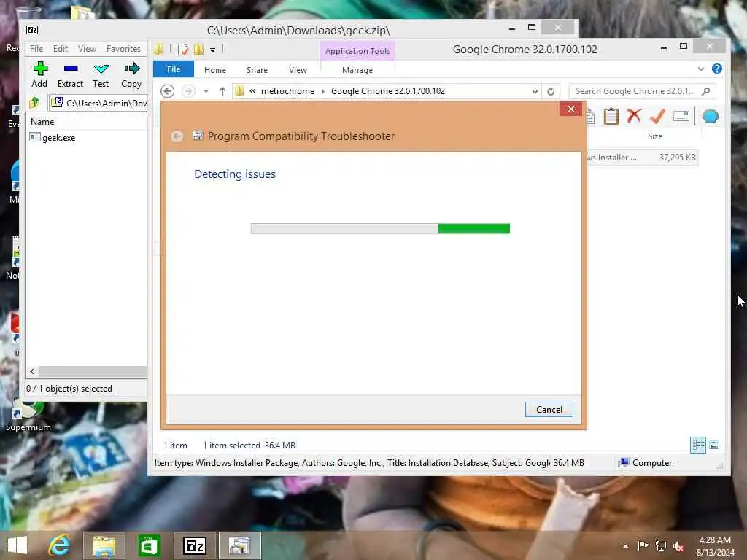Open the Explorer File tab
This screenshot has height=560, width=747.
pyautogui.click(x=174, y=69)
